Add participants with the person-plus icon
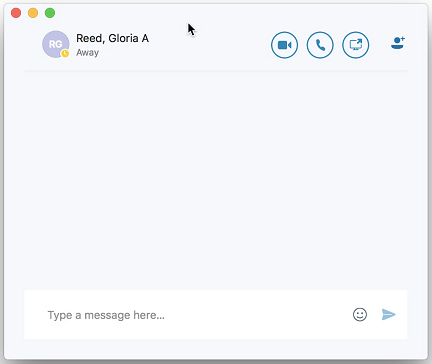This screenshot has width=432, height=364. 398,43
